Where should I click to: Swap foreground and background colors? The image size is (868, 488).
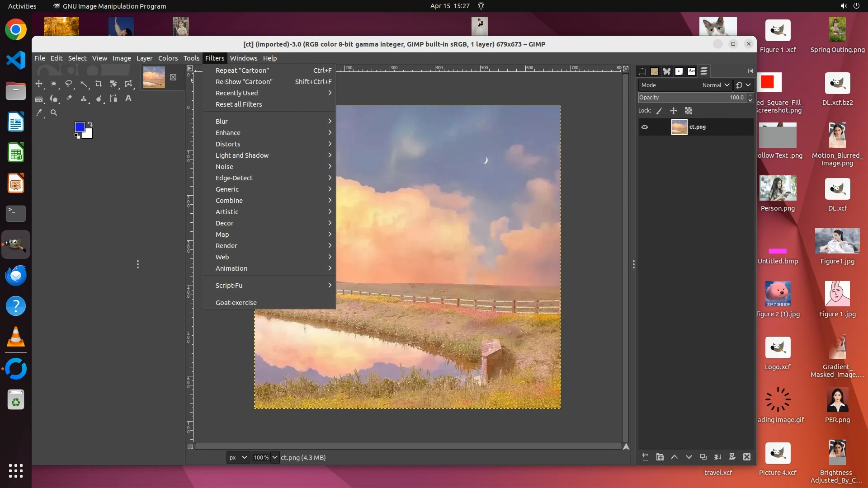[90, 124]
